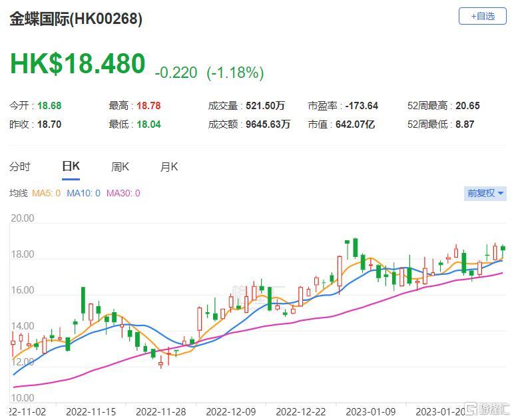Click the 10.00 price axis label
The width and height of the screenshot is (514, 420).
(x=22, y=398)
